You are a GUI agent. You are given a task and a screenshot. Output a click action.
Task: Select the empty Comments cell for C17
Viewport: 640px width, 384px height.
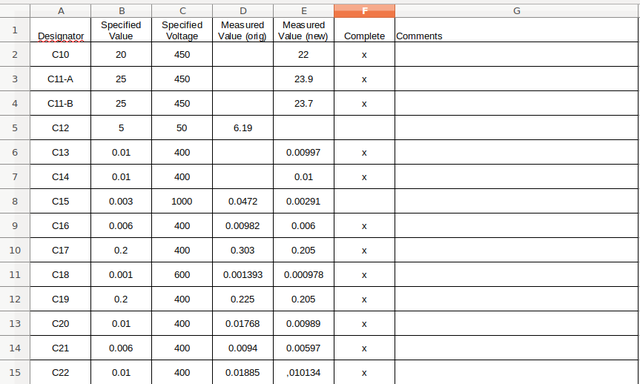(x=517, y=250)
